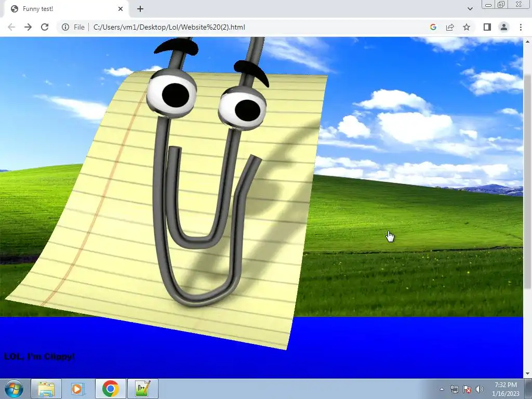Click the taskbar clock showing 7:32 PM
The height and width of the screenshot is (399, 532).
[506, 389]
